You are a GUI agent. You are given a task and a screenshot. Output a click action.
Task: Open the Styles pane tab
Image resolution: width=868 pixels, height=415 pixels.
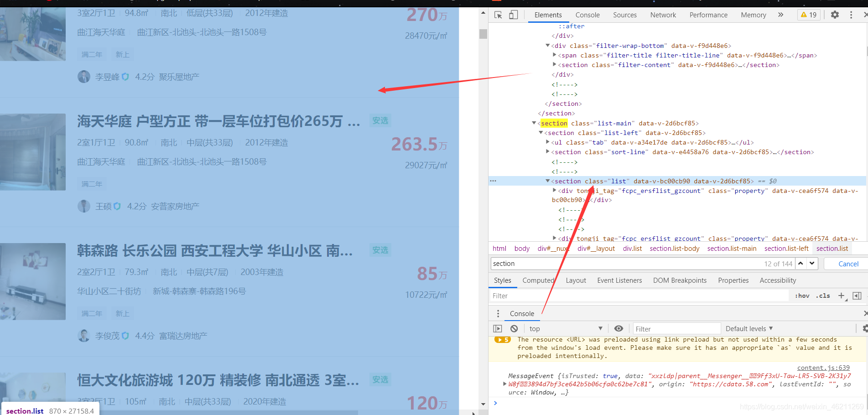502,280
